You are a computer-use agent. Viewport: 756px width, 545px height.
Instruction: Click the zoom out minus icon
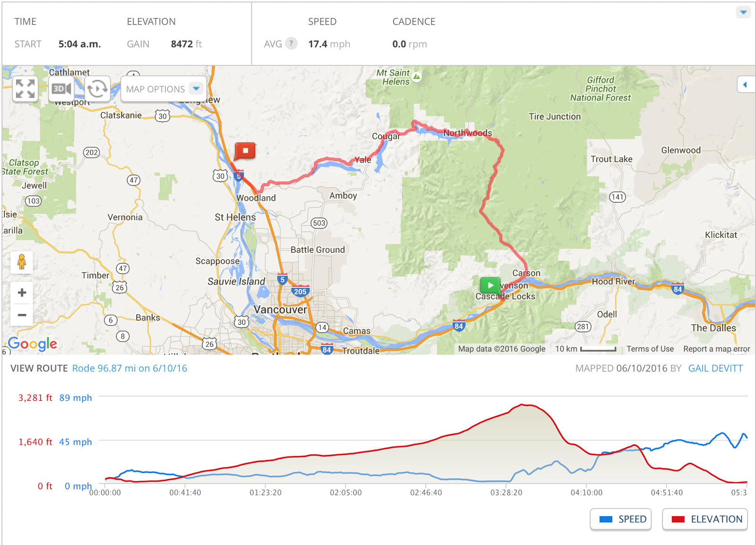(x=21, y=314)
